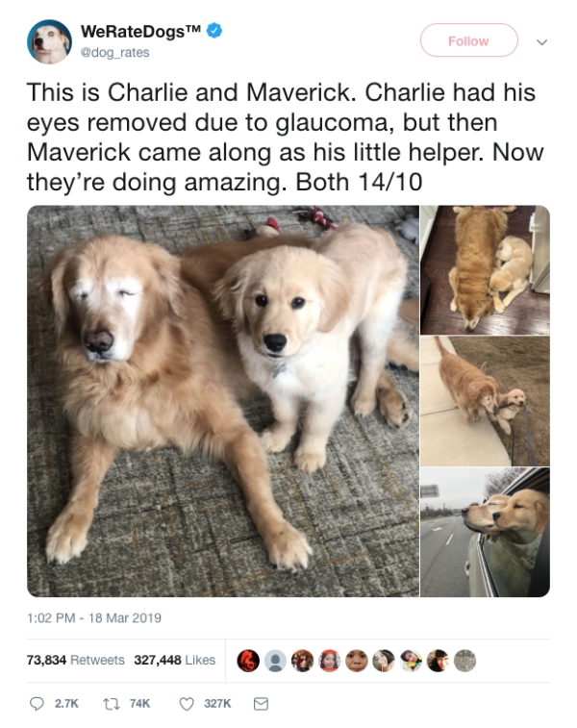Open the @dog_rates handle link

(115, 53)
